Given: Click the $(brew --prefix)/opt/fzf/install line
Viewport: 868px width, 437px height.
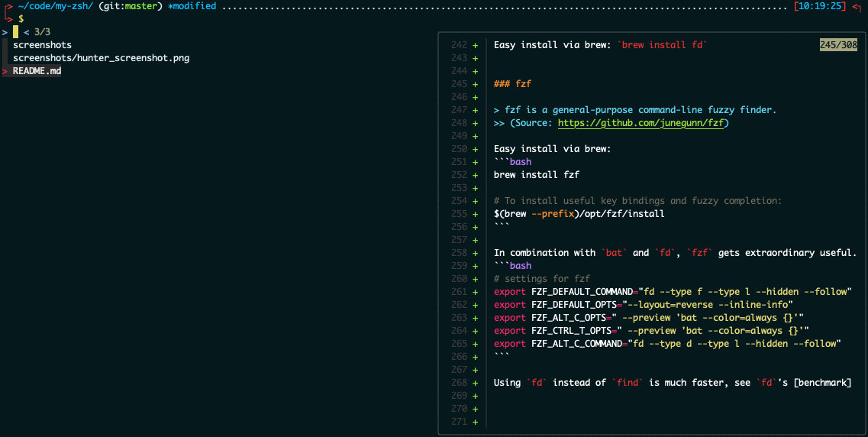Looking at the screenshot, I should click(x=579, y=214).
